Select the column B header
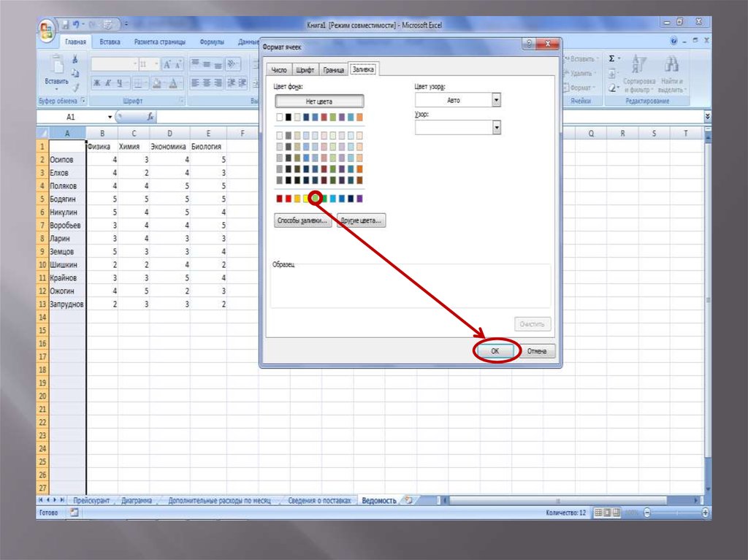 102,134
